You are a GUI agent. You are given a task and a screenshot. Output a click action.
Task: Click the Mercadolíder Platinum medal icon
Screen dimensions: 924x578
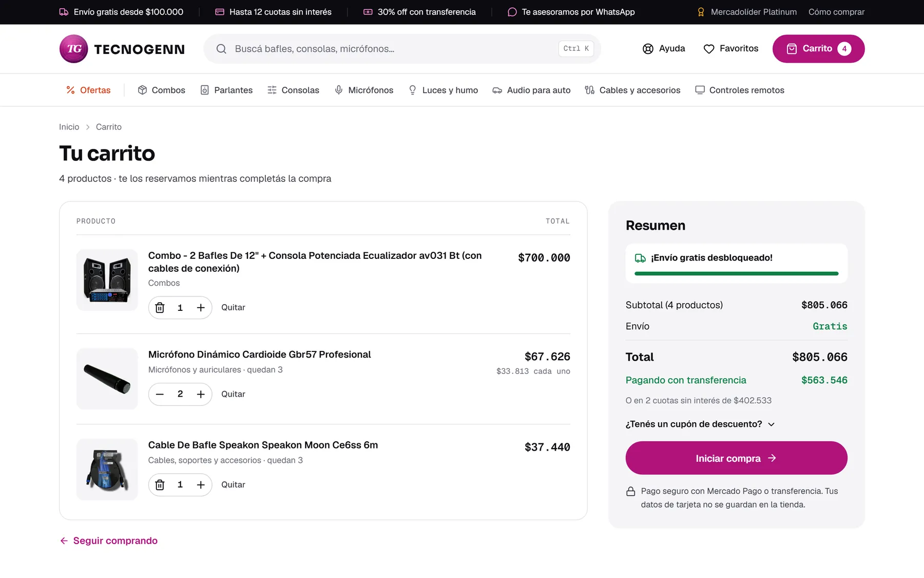[x=701, y=12]
